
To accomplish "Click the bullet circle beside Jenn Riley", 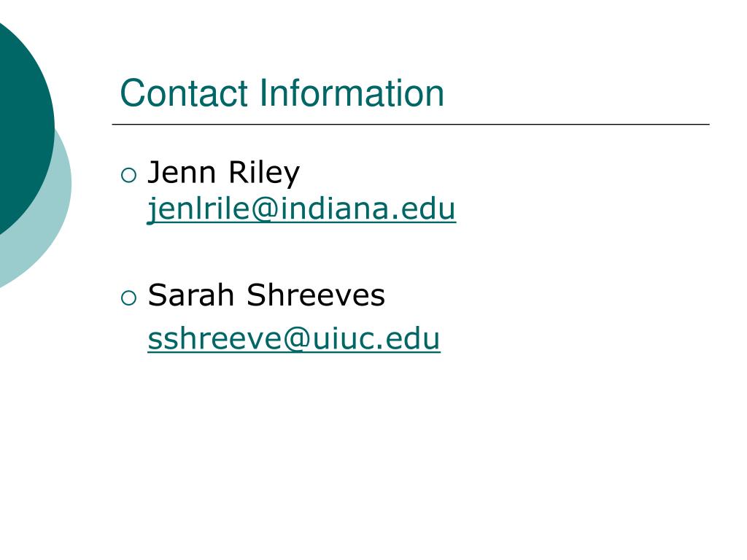I will (x=128, y=175).
